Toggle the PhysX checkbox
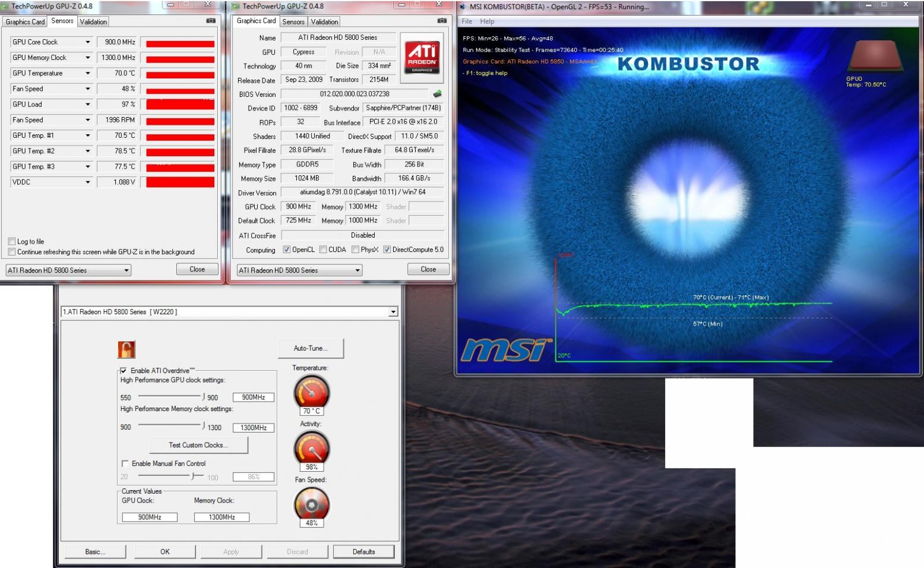The image size is (924, 568). [355, 250]
